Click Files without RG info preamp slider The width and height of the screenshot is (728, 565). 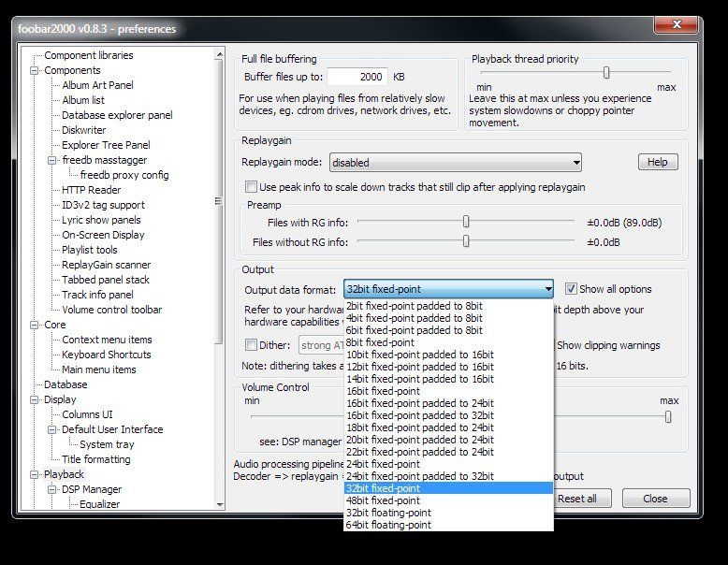pos(466,241)
